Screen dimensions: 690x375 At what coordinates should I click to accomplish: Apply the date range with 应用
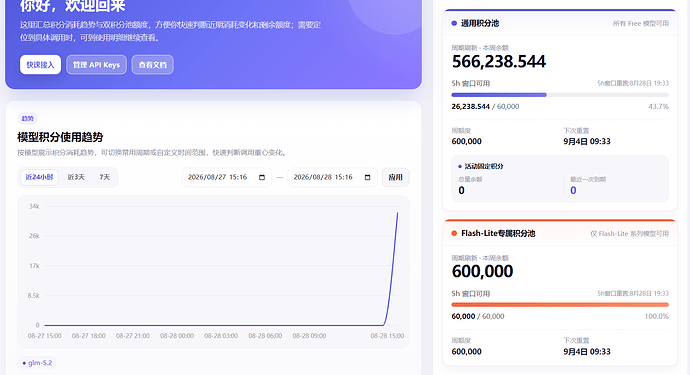coord(395,177)
